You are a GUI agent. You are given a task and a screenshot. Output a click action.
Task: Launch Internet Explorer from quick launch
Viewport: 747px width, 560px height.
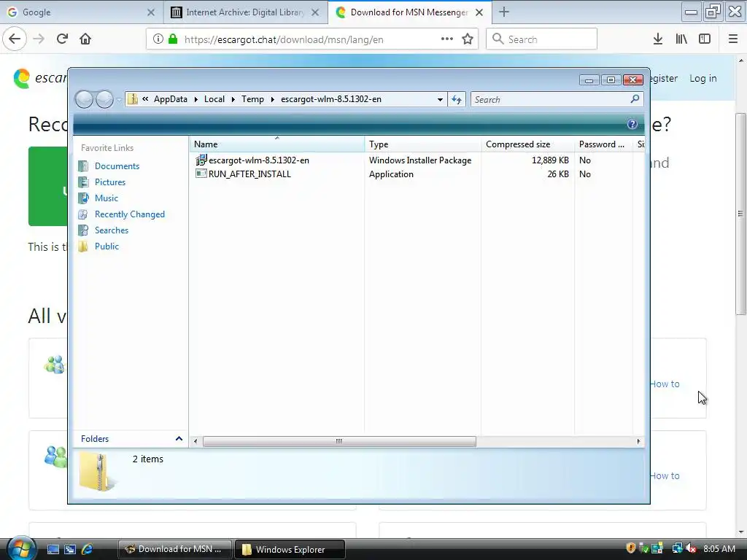click(88, 549)
